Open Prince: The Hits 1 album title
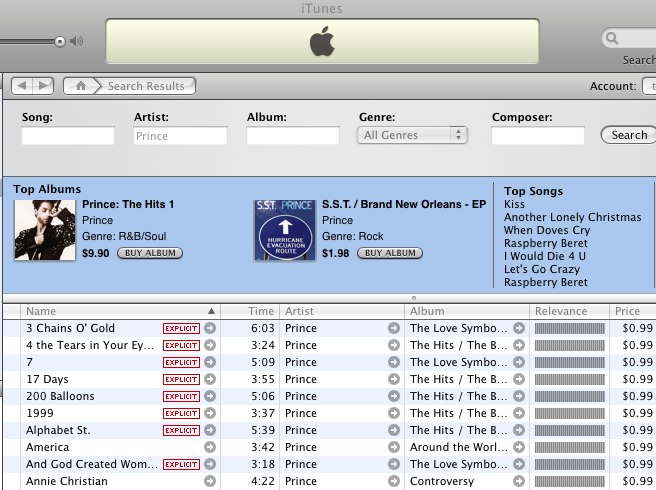 [128, 204]
